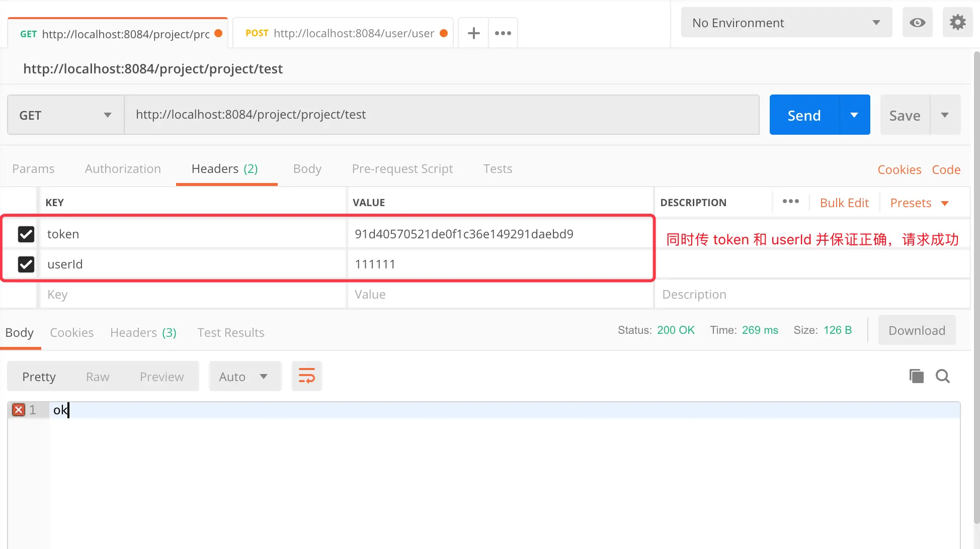Open the No Environment dropdown

click(x=786, y=23)
